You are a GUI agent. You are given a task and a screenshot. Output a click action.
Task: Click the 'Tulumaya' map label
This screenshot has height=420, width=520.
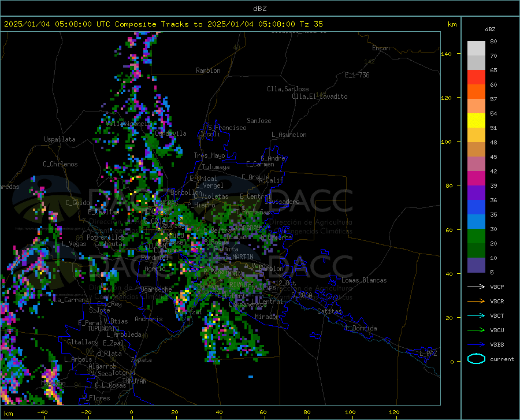tap(216, 167)
